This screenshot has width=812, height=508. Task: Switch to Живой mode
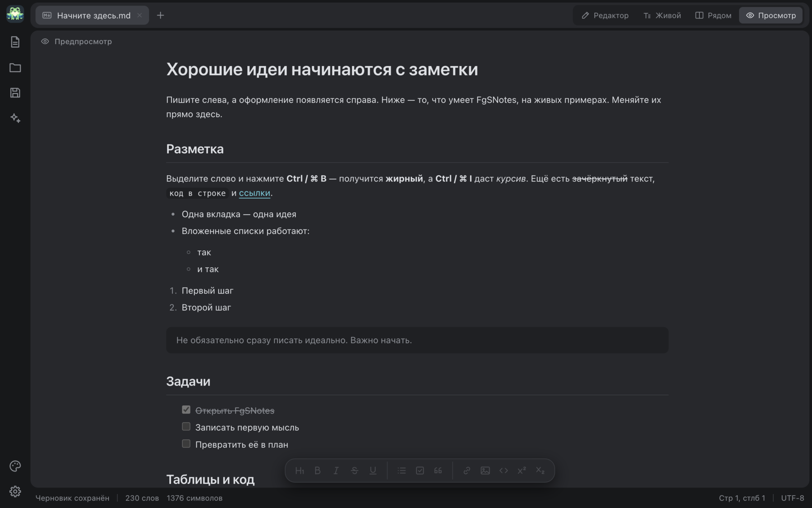[x=662, y=15]
